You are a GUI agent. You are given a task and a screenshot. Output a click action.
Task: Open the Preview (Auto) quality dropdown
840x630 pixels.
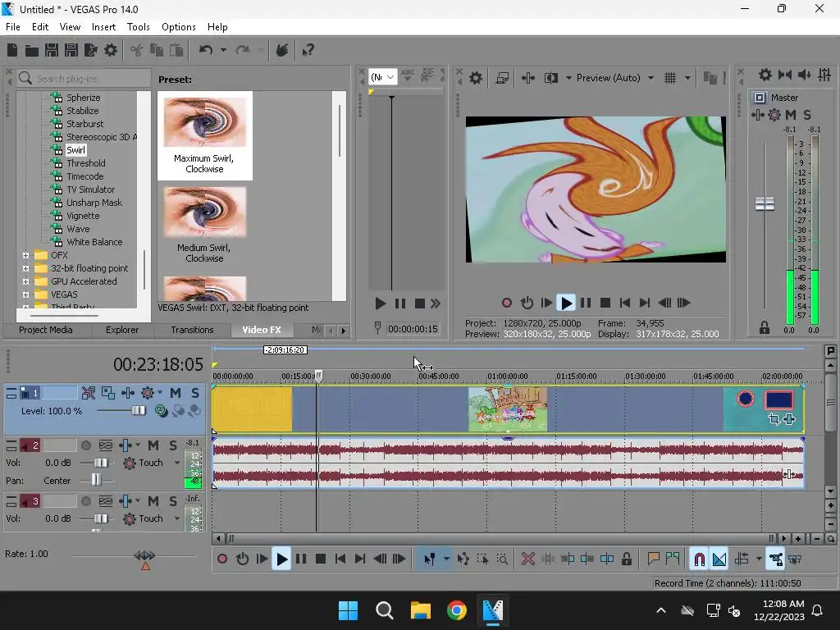pos(651,78)
